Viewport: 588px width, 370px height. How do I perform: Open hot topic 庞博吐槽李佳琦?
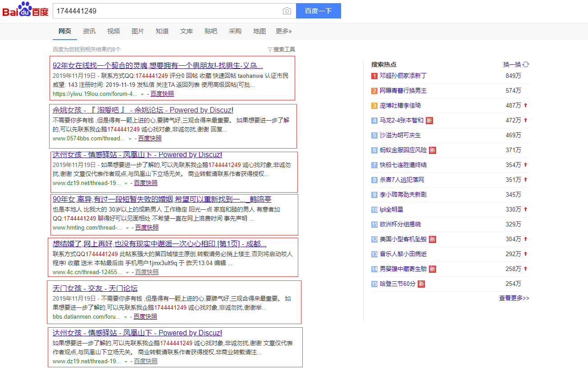point(400,105)
